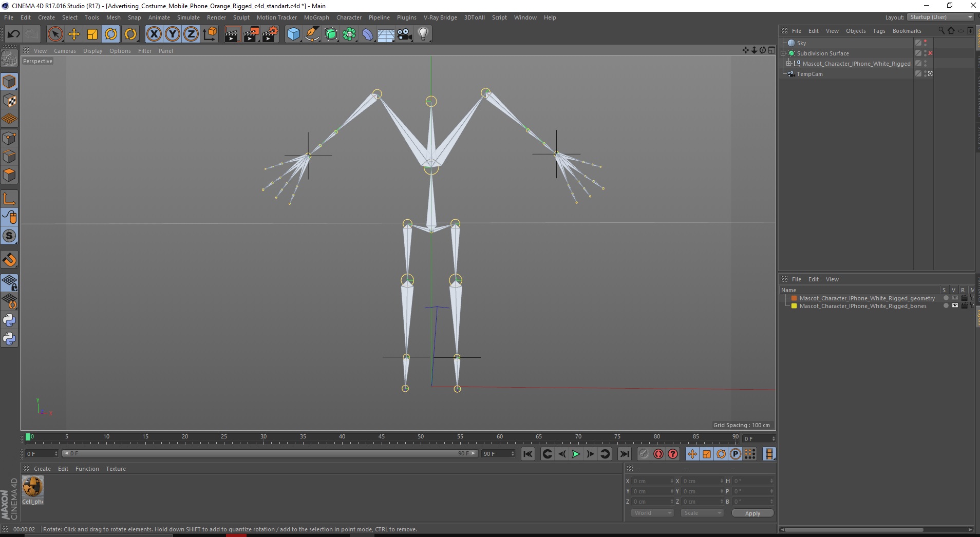Screen dimensions: 980x537
Task: Click Render View clapperboard icon
Action: [232, 34]
